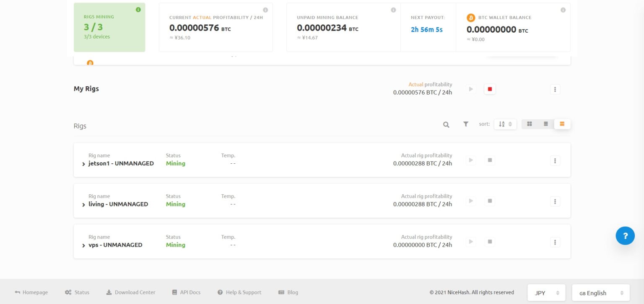Image resolution: width=644 pixels, height=304 pixels.
Task: Click the Status link in footer
Action: pos(77,292)
